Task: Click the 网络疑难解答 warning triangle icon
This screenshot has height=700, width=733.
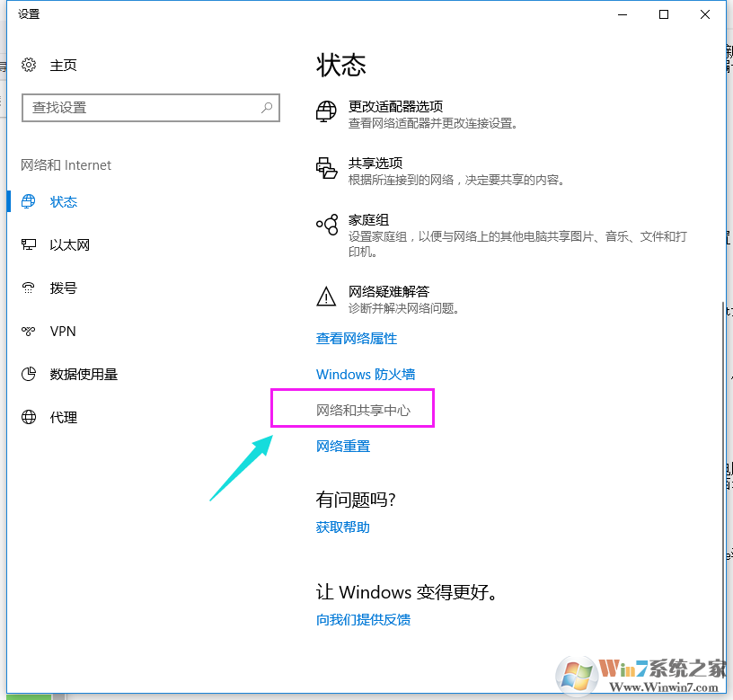Action: tap(325, 297)
